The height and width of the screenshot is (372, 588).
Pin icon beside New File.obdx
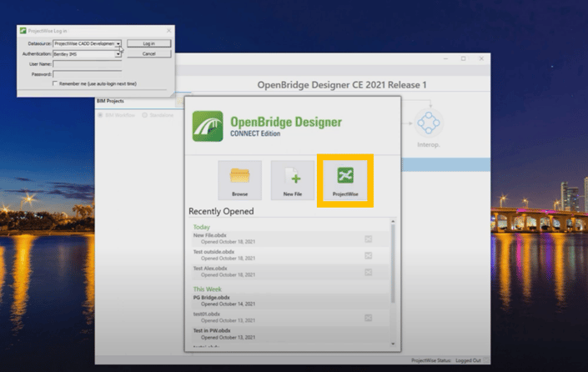point(369,239)
